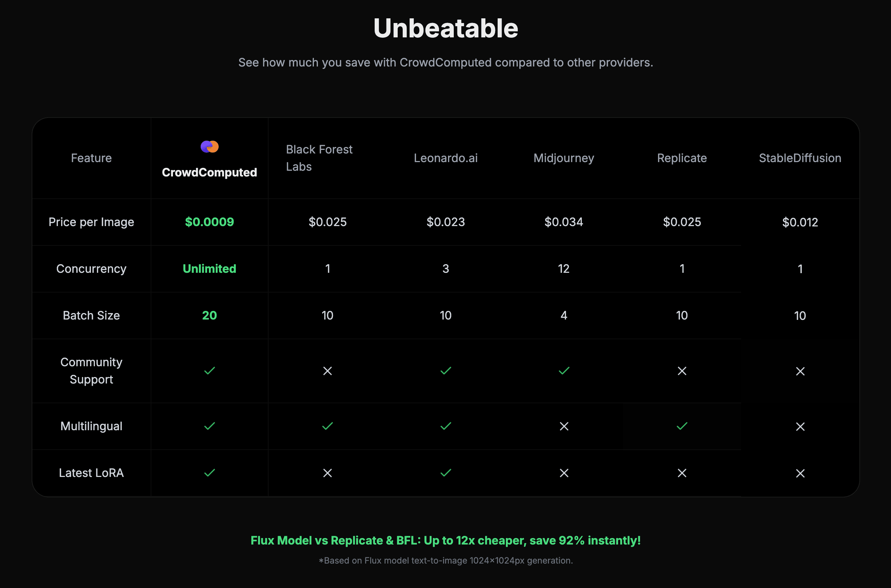
Task: Click Midjourney Multilingual cross icon
Action: (564, 426)
